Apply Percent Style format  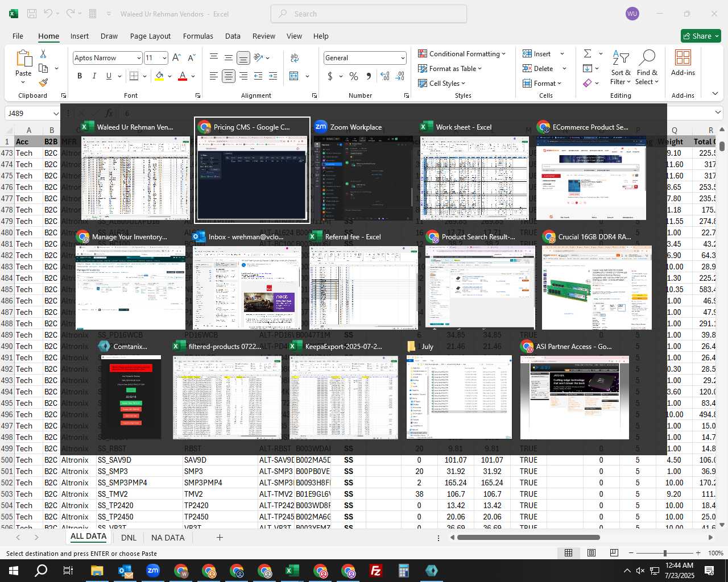click(354, 76)
